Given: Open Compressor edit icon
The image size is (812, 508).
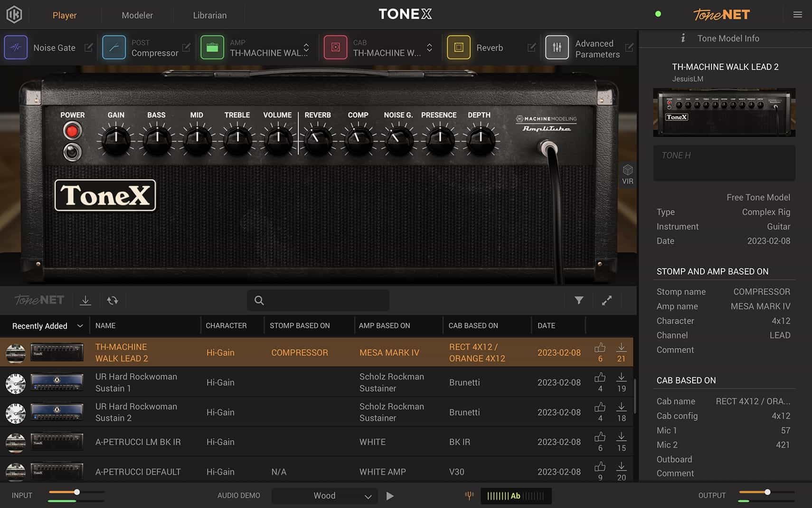Looking at the screenshot, I should coord(186,48).
